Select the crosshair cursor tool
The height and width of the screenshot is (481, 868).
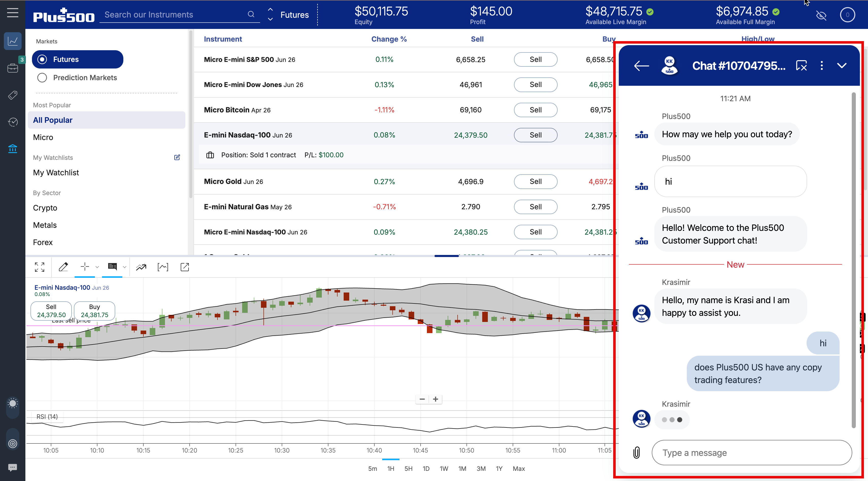point(85,267)
